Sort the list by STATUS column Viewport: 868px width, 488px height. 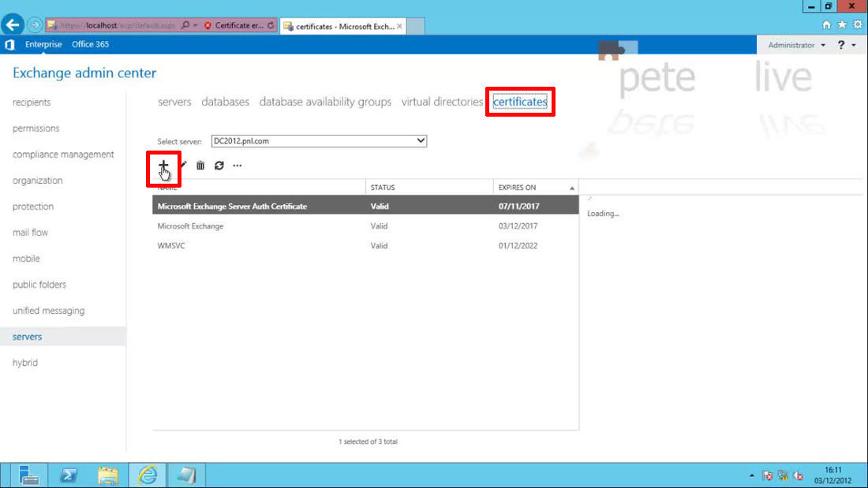pyautogui.click(x=429, y=188)
